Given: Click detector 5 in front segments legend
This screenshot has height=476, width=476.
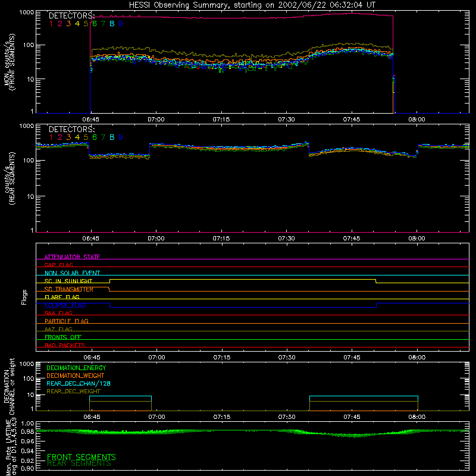Looking at the screenshot, I should pos(86,24).
